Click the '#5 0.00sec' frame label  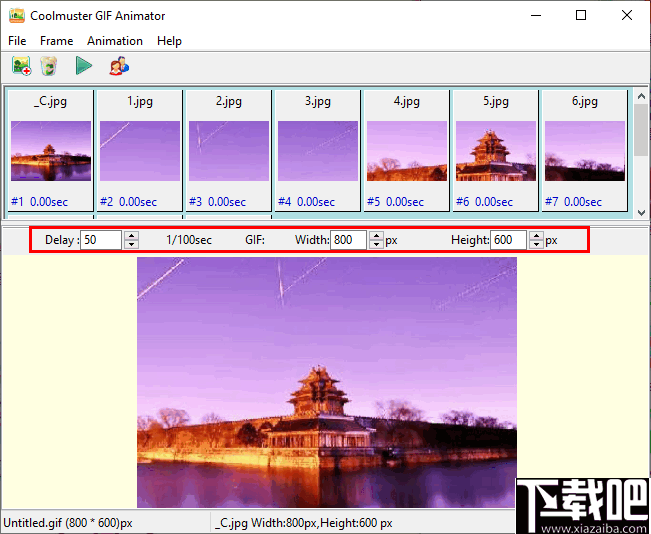coord(395,202)
